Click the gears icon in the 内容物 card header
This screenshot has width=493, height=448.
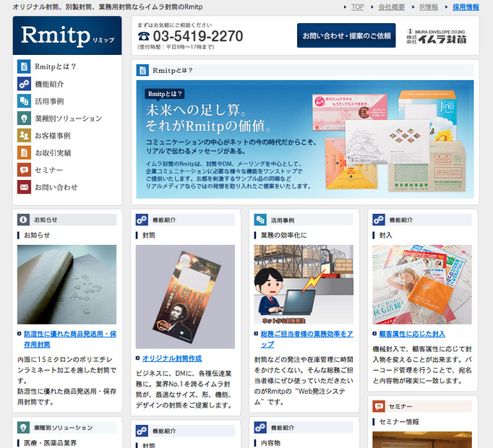(x=260, y=428)
